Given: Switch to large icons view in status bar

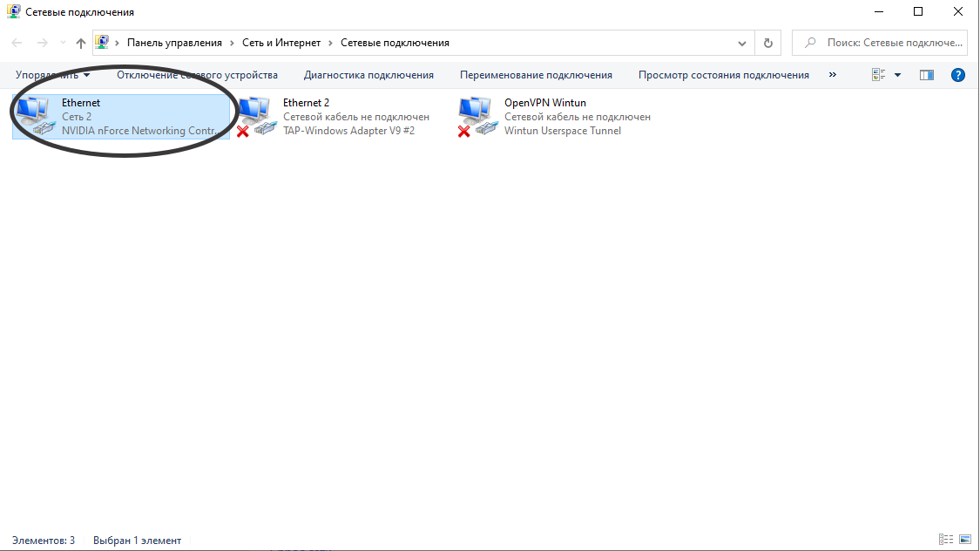Looking at the screenshot, I should click(965, 540).
